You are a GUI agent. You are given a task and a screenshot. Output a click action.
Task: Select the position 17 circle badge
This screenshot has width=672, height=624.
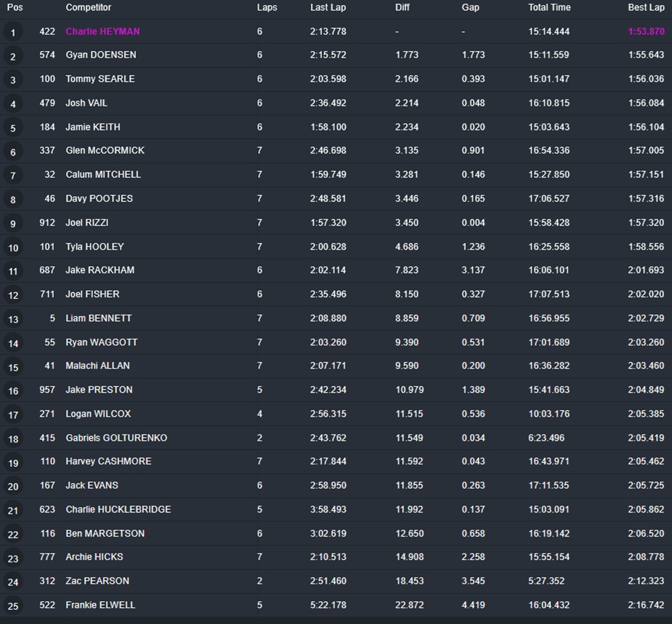point(13,414)
